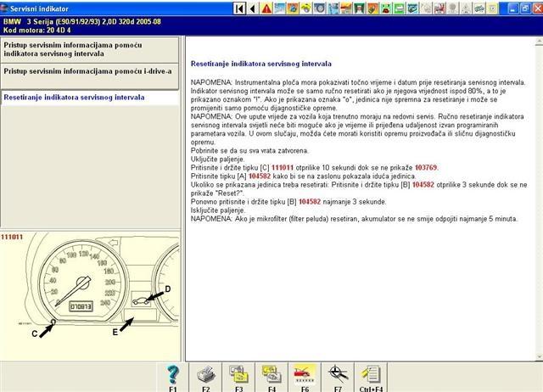
Task: Click the 111011 label above cluster image
Action: pos(12,237)
